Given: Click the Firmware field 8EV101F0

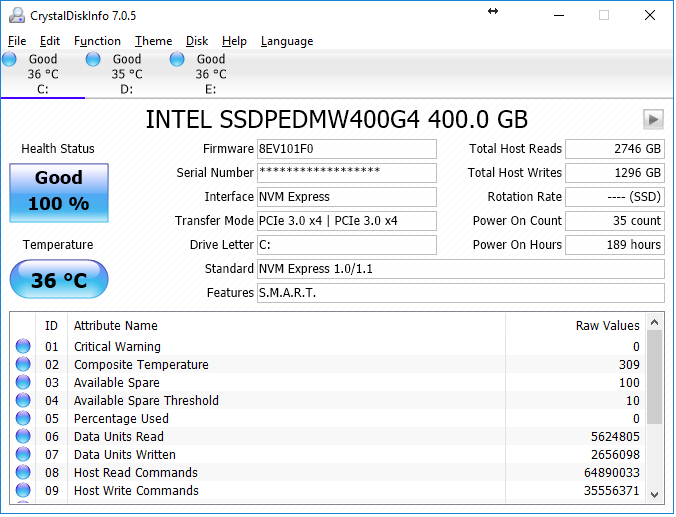Looking at the screenshot, I should 347,149.
